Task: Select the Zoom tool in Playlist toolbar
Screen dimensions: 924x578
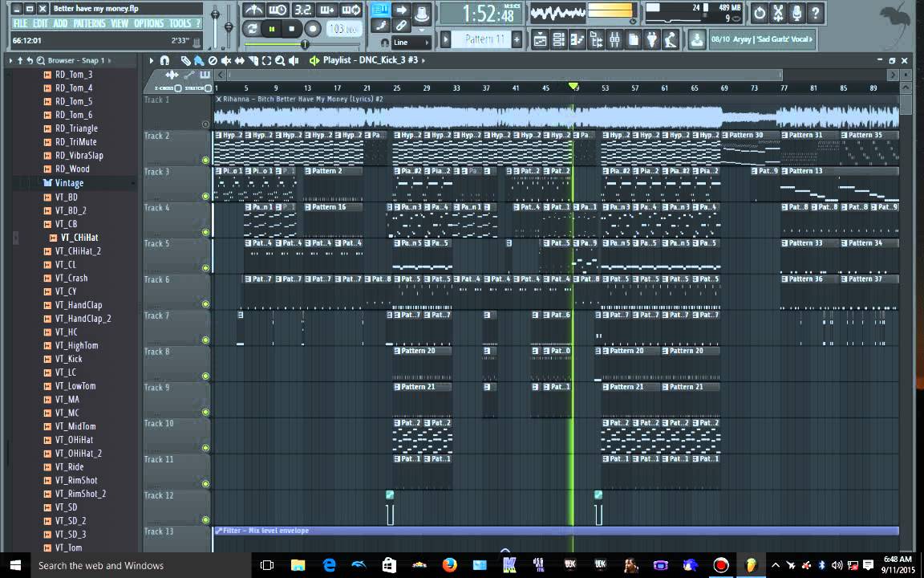Action: [280, 60]
